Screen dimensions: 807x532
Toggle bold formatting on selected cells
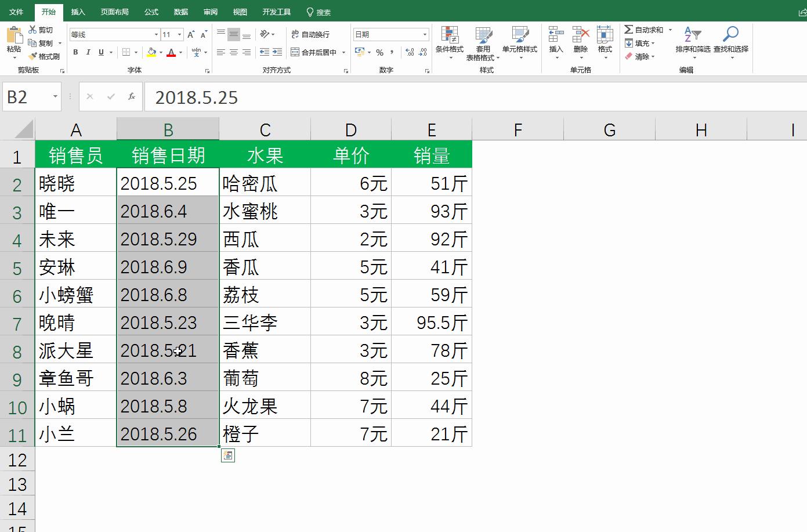pyautogui.click(x=75, y=52)
